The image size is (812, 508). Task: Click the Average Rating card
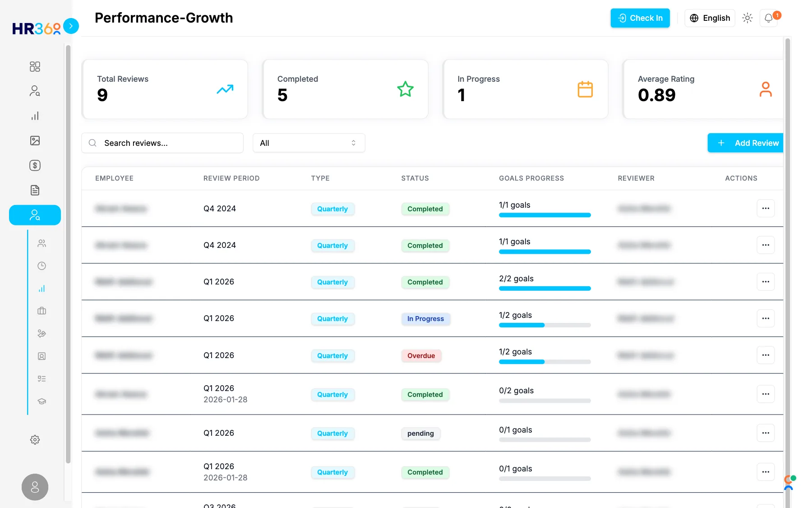click(704, 89)
